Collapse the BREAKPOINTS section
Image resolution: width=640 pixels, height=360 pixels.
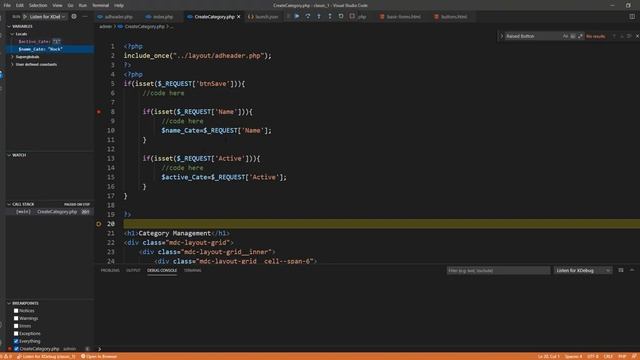pos(9,303)
